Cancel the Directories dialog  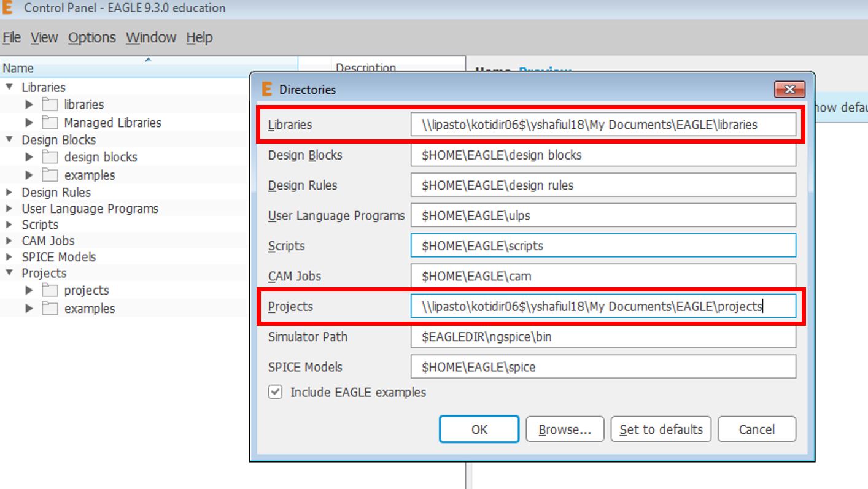[x=757, y=429]
